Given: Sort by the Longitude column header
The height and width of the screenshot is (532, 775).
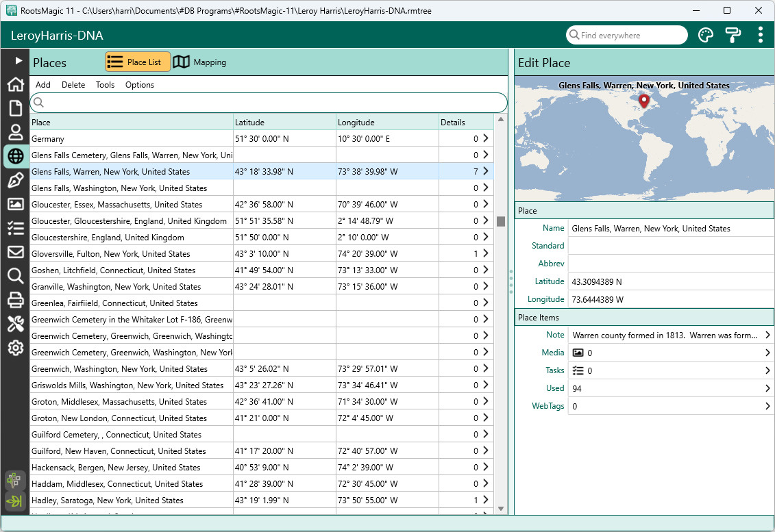Looking at the screenshot, I should [x=388, y=122].
